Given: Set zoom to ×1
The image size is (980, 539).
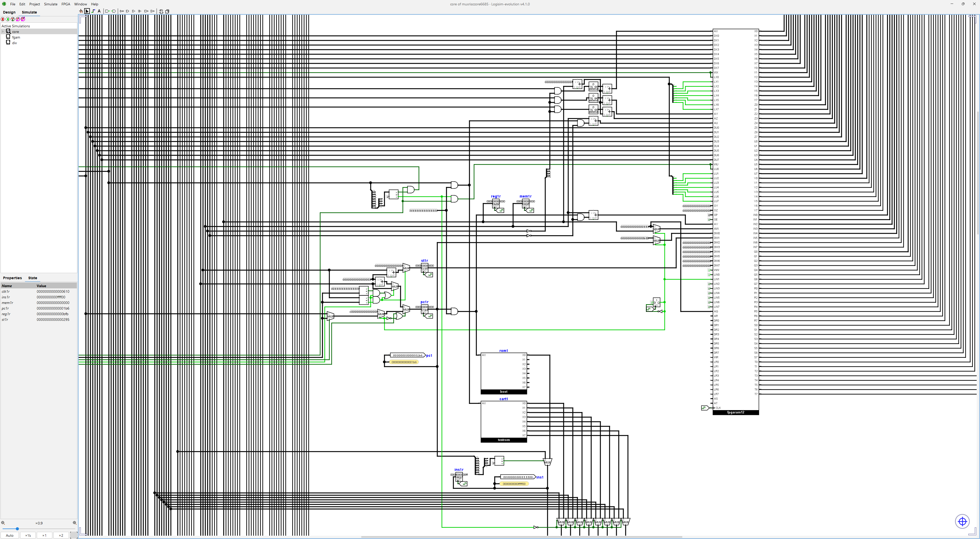Looking at the screenshot, I should 44,535.
